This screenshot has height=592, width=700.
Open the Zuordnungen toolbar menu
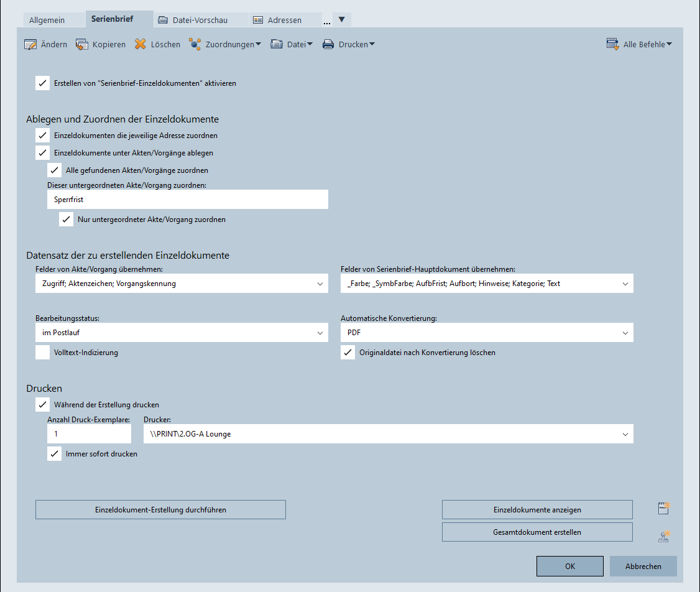click(x=225, y=44)
